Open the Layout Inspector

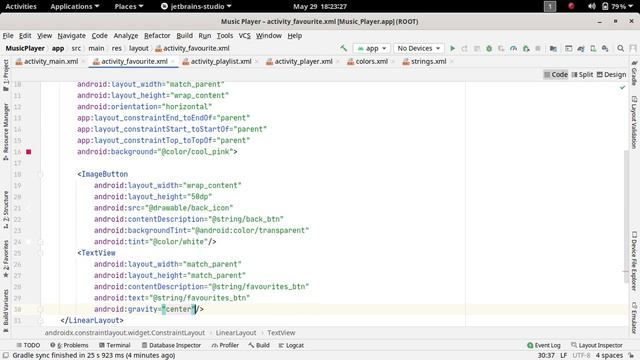pos(597,345)
